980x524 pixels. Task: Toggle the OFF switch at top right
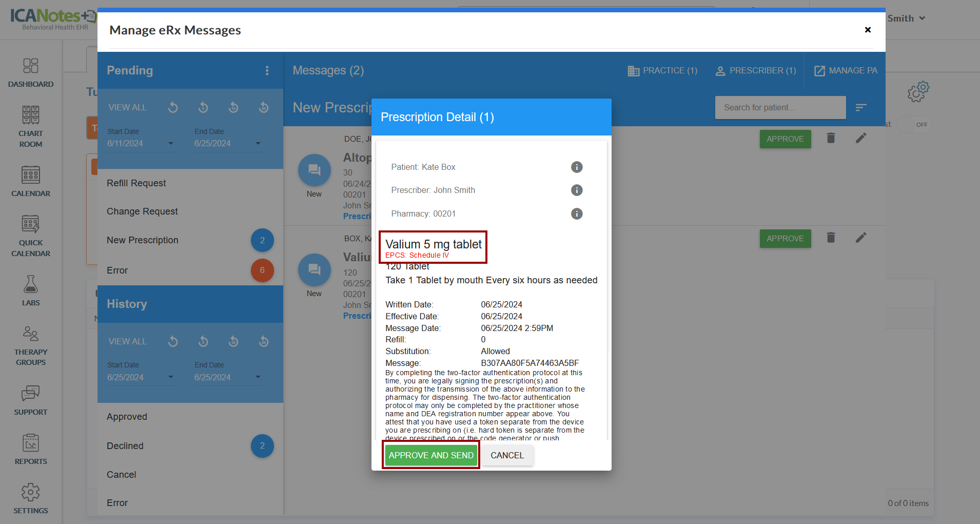pyautogui.click(x=914, y=125)
